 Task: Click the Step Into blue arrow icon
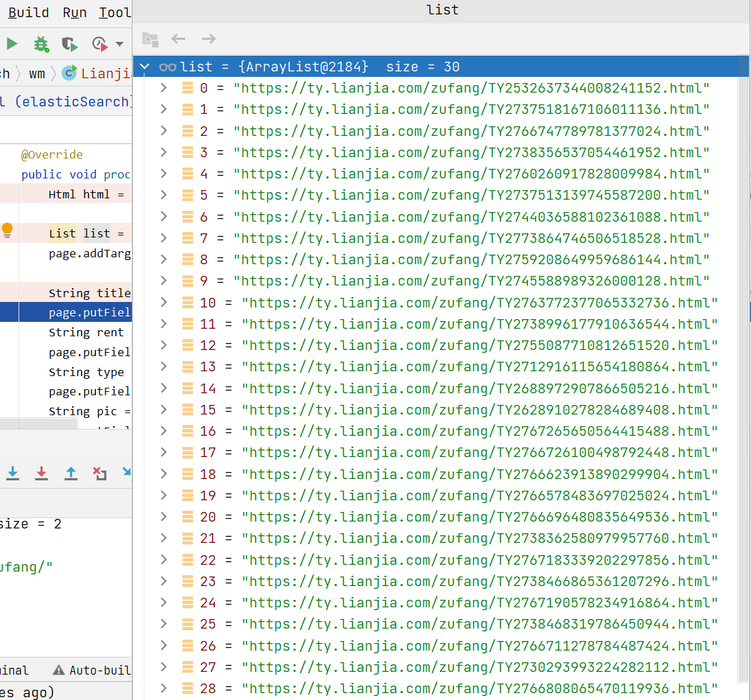13,473
